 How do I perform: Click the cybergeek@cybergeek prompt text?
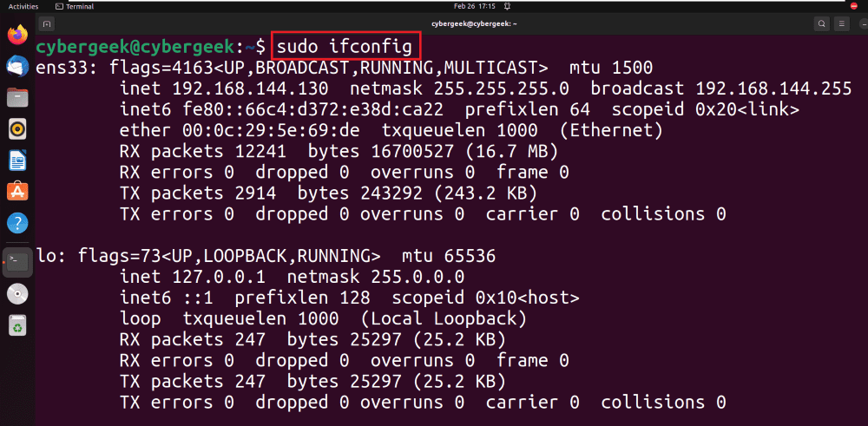click(x=135, y=47)
